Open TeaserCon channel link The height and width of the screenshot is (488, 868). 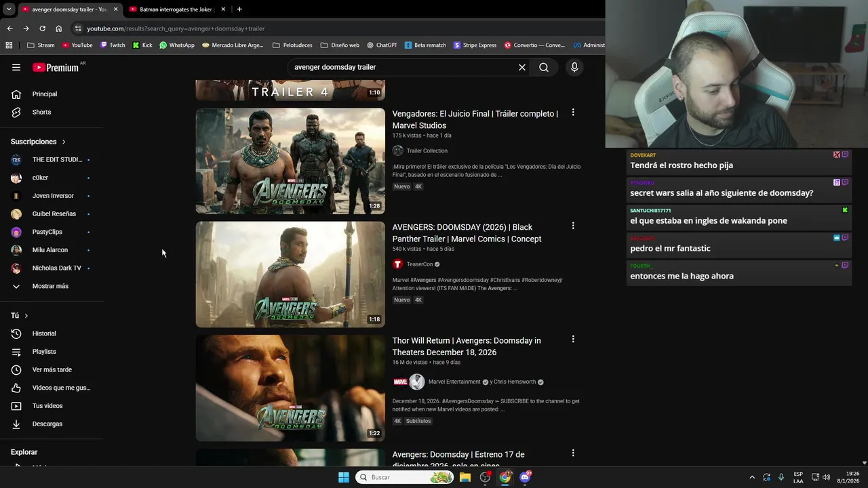click(419, 264)
